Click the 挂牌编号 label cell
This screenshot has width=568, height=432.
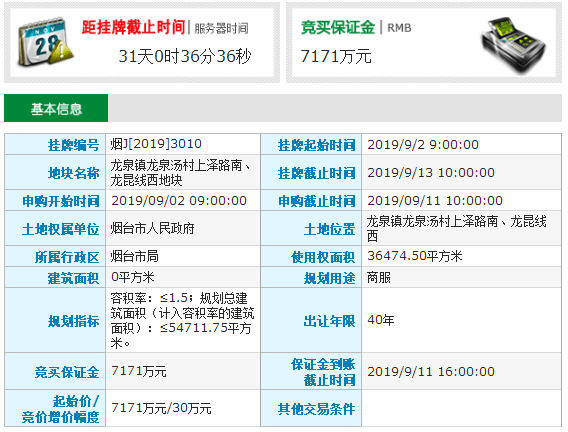tap(55, 144)
